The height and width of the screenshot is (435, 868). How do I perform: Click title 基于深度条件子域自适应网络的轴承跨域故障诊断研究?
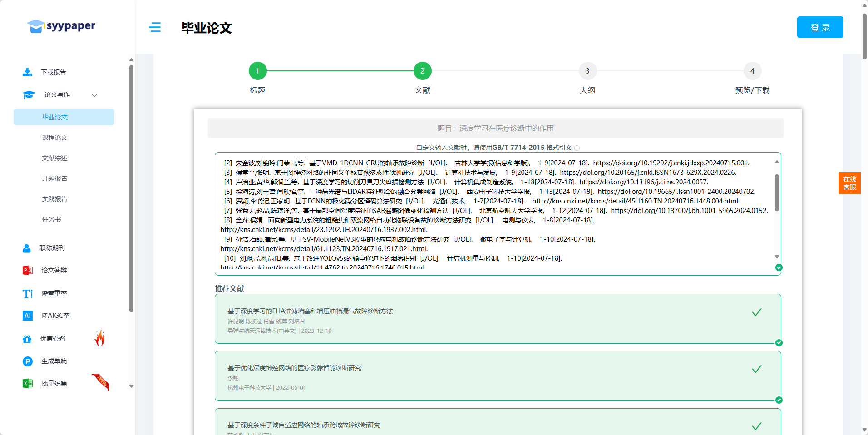304,425
